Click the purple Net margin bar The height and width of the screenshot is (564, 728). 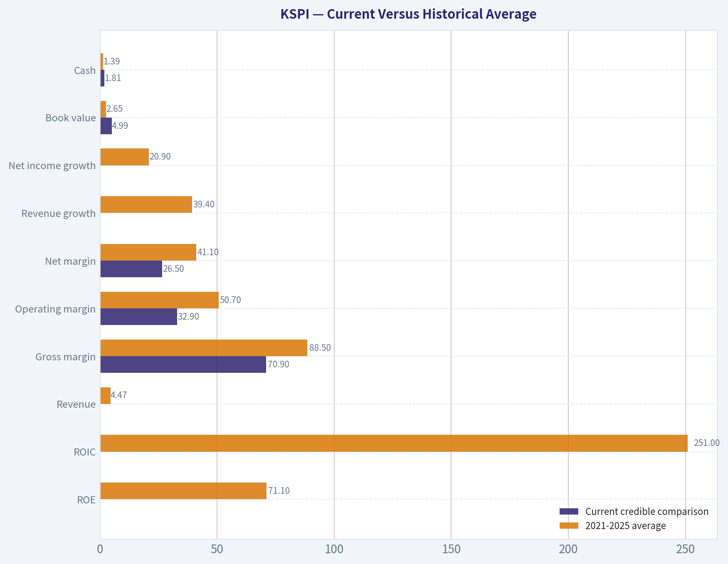131,269
